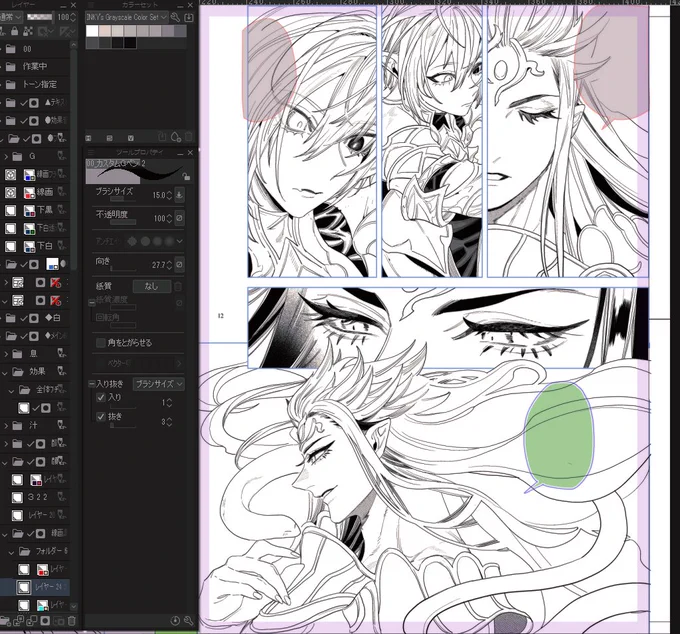Click the layer list scroll-up arrow
The width and height of the screenshot is (680, 634).
73,45
